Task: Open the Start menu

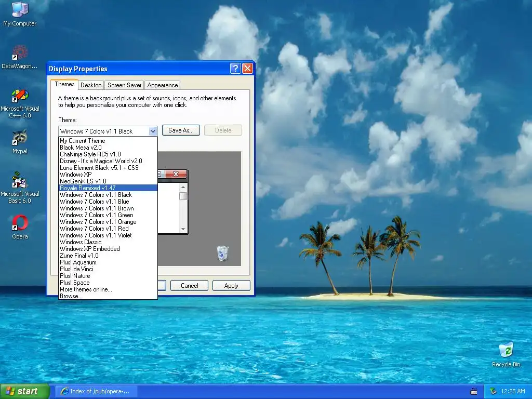Action: 24,391
